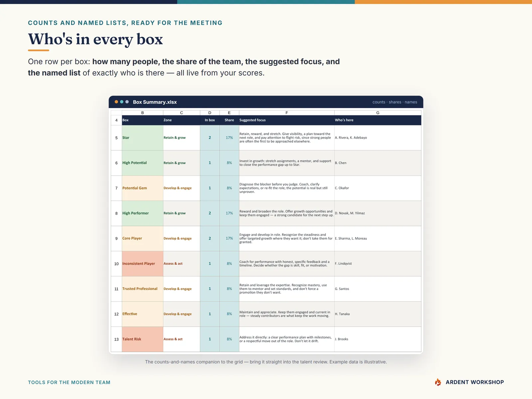Viewport: 532px width, 399px height.
Task: Select the 'Effective' box cell
Action: click(x=142, y=314)
